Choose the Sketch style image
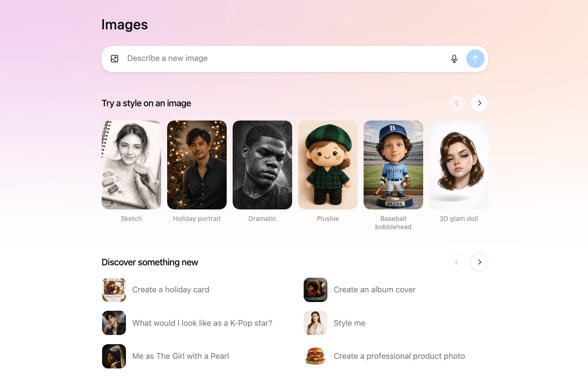Viewport: 588px width, 379px height. click(x=131, y=165)
